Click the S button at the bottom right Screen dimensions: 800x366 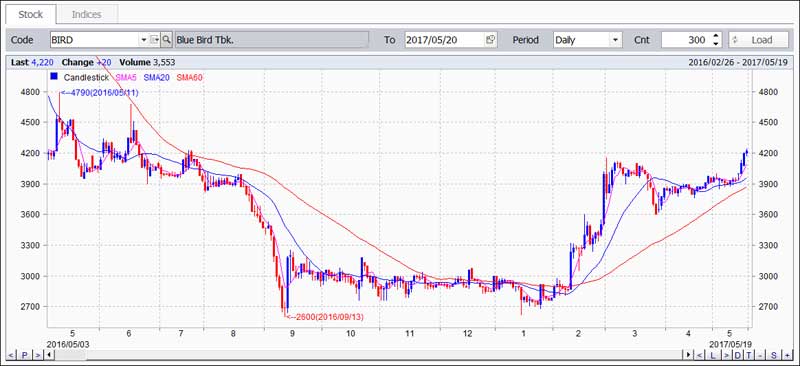click(x=773, y=355)
